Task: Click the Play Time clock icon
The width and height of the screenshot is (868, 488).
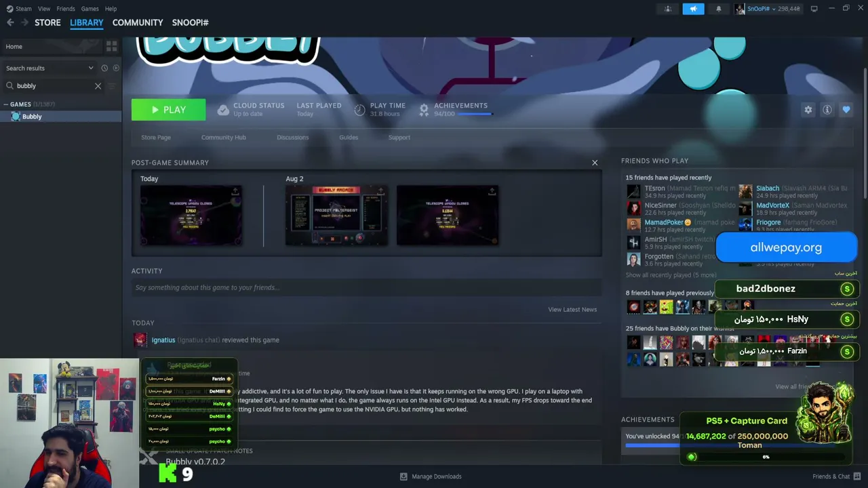Action: click(x=359, y=110)
